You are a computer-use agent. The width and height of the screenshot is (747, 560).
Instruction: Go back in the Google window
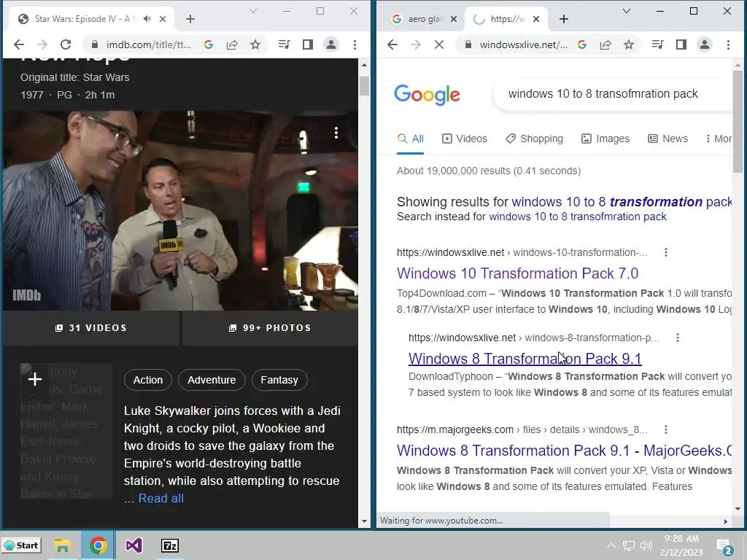click(x=392, y=44)
